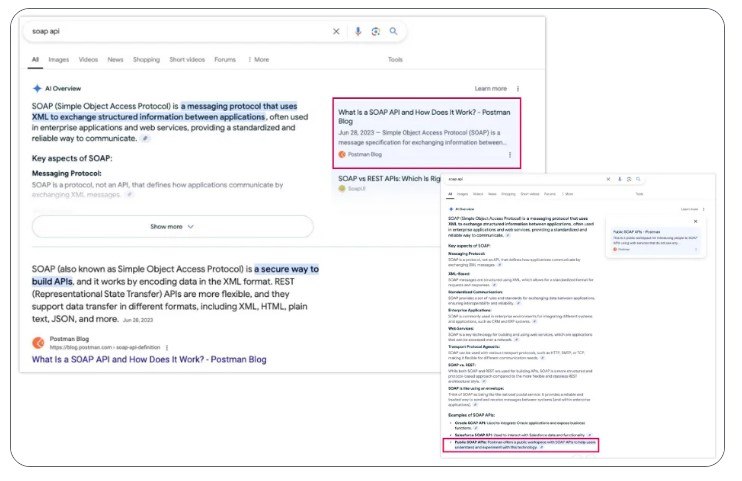Expand the More search filters menu
742x481 pixels.
click(258, 60)
